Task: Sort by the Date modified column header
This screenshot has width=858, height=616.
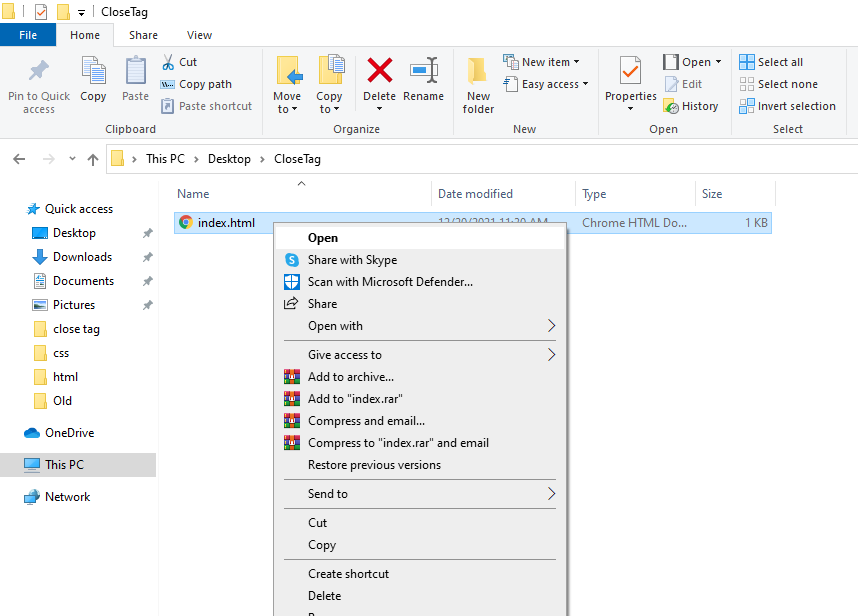Action: [475, 194]
